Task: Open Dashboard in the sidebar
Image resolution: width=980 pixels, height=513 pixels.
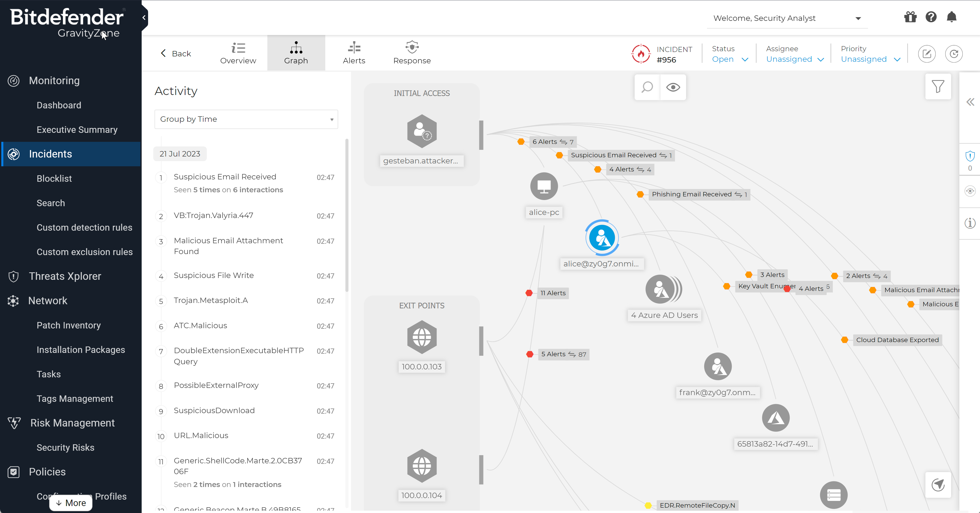Action: [x=59, y=105]
